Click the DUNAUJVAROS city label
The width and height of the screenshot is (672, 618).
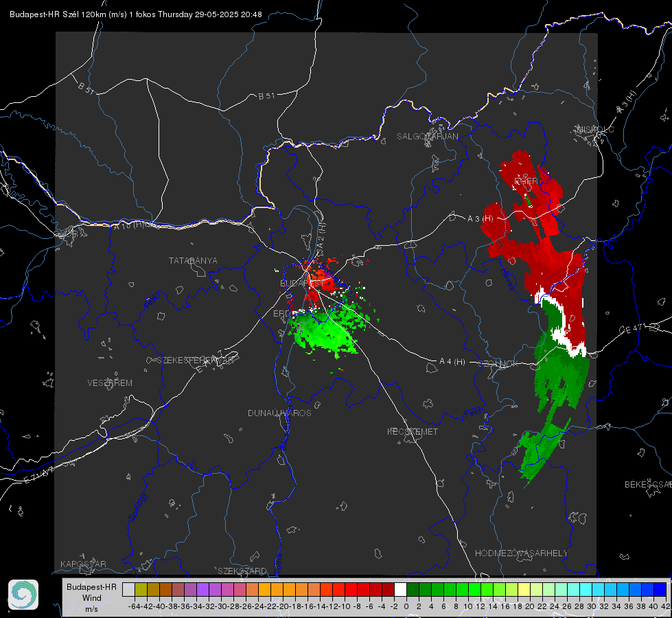coord(279,413)
